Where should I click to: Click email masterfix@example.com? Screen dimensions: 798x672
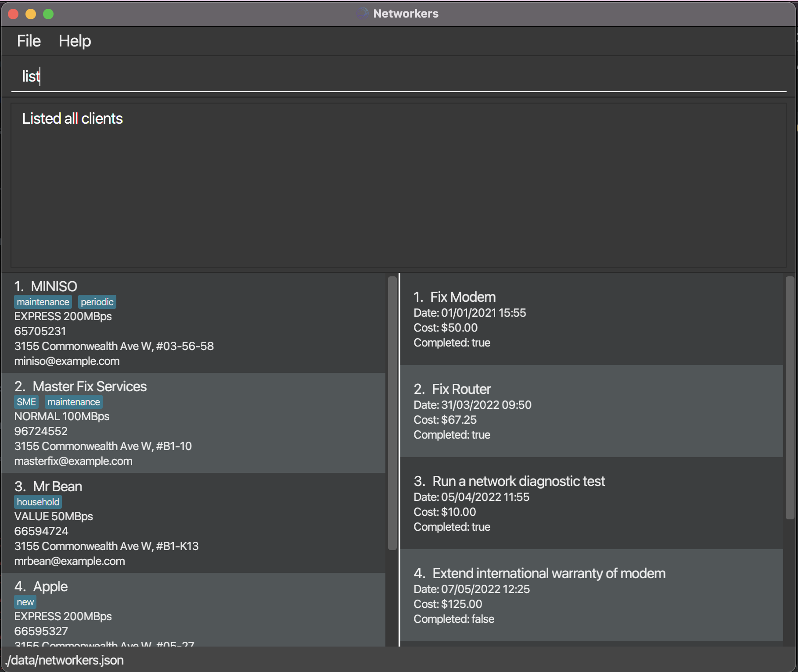(x=73, y=461)
